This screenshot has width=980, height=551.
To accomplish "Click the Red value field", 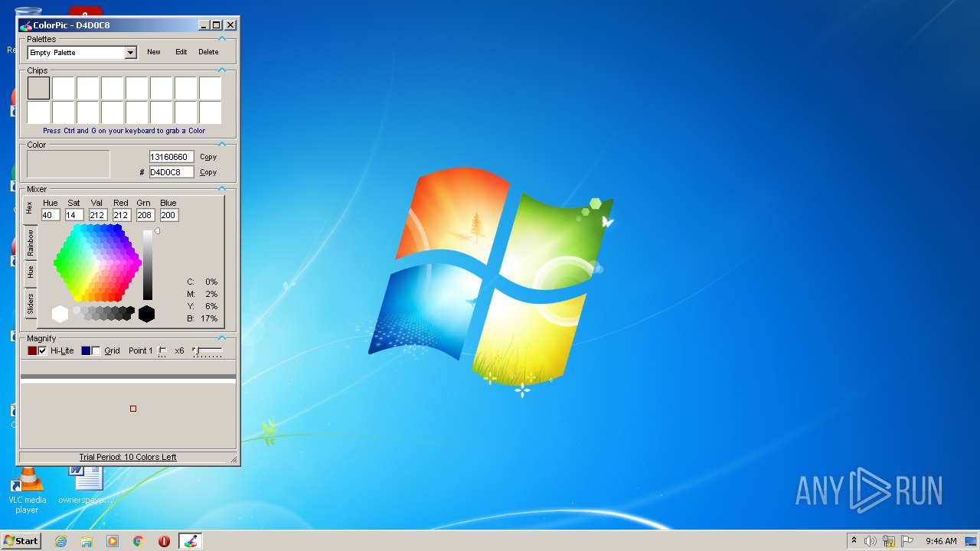I will (x=121, y=215).
